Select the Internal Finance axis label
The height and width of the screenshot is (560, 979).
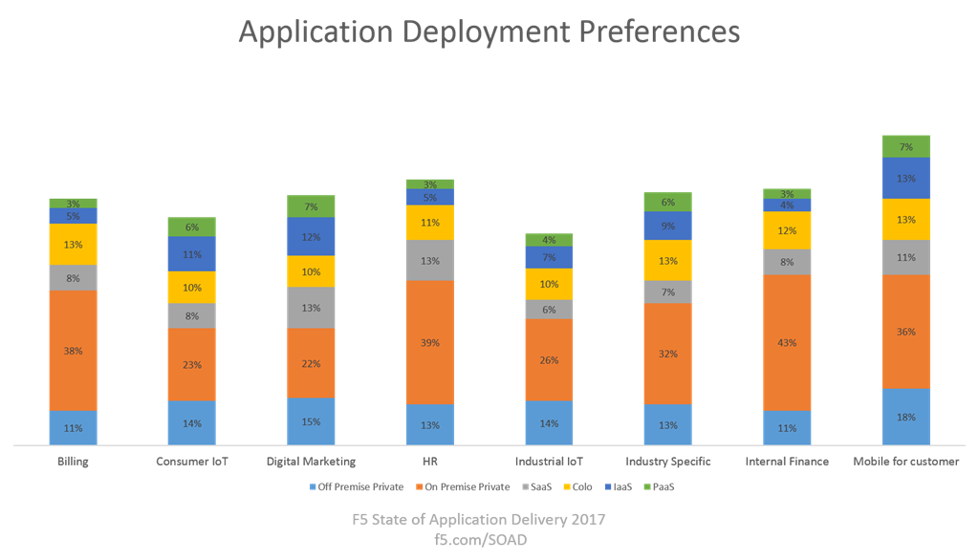pyautogui.click(x=788, y=462)
